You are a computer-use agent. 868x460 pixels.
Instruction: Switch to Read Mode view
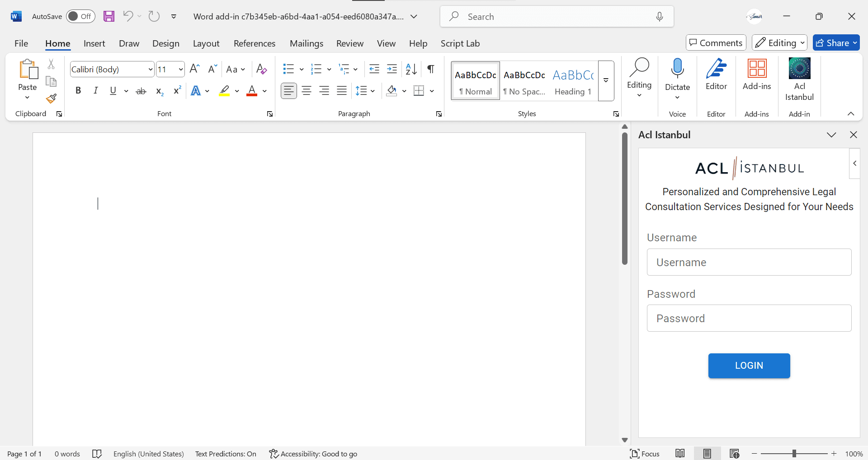pyautogui.click(x=680, y=454)
